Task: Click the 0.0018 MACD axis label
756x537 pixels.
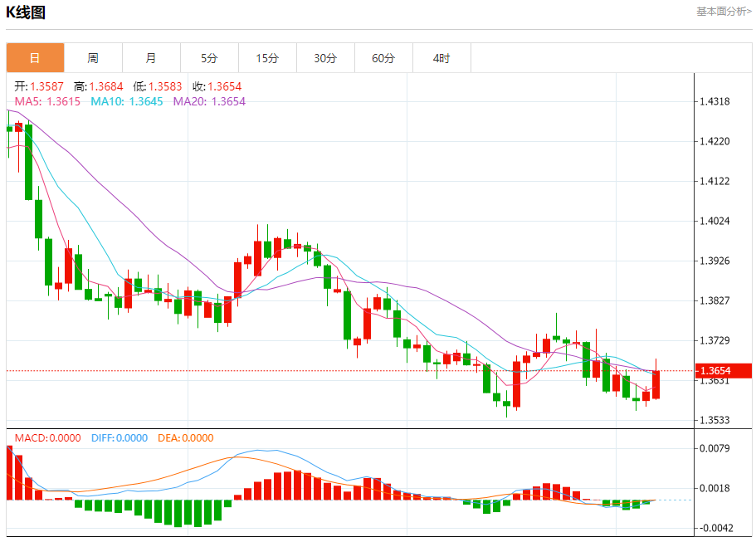Action: coord(715,488)
